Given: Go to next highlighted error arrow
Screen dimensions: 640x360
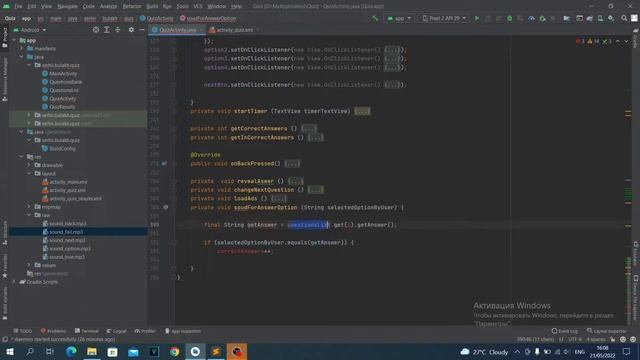Looking at the screenshot, I should 626,41.
